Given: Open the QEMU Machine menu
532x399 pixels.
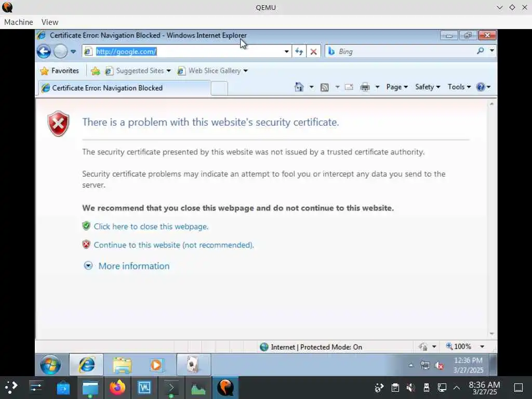Looking at the screenshot, I should click(x=19, y=22).
